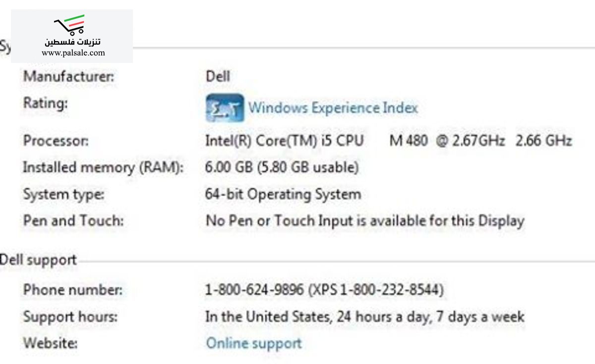Click the www.palsale.com watermark text

[x=73, y=52]
